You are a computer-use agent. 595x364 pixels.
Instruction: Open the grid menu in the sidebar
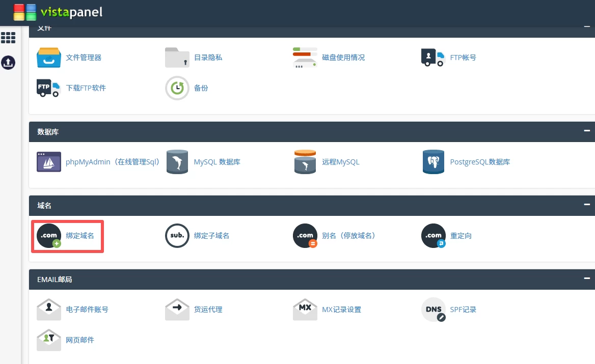tap(8, 38)
